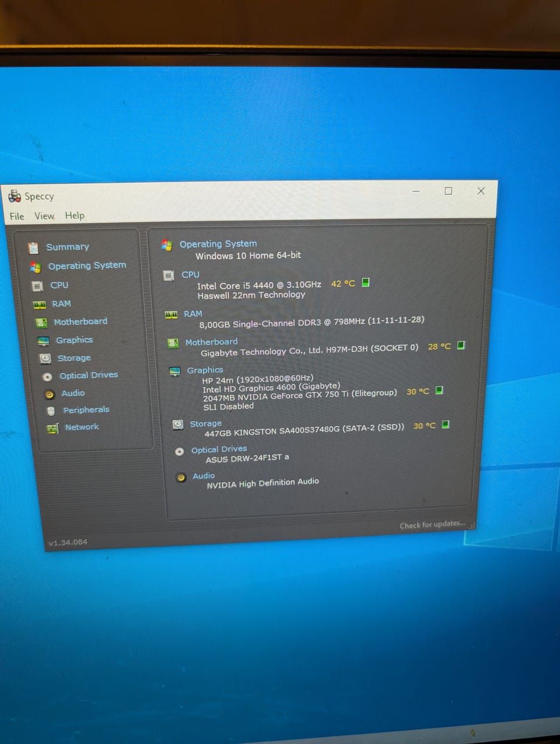Click the CPU temperature indicator beside 42 °C
Screen dimensions: 560x744
[x=366, y=282]
